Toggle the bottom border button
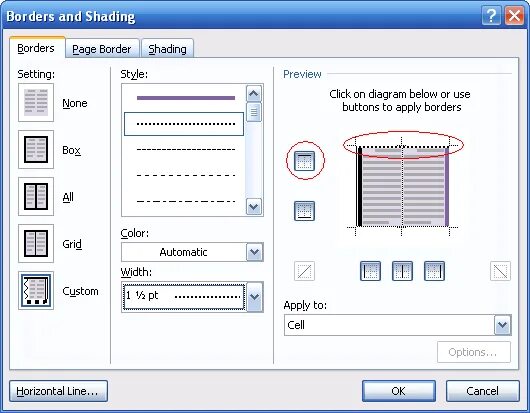530x413 pixels. (x=305, y=211)
